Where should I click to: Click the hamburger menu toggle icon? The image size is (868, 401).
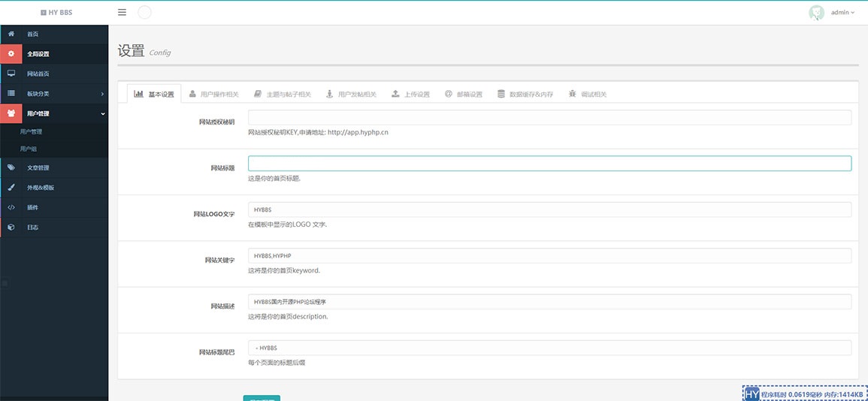122,12
